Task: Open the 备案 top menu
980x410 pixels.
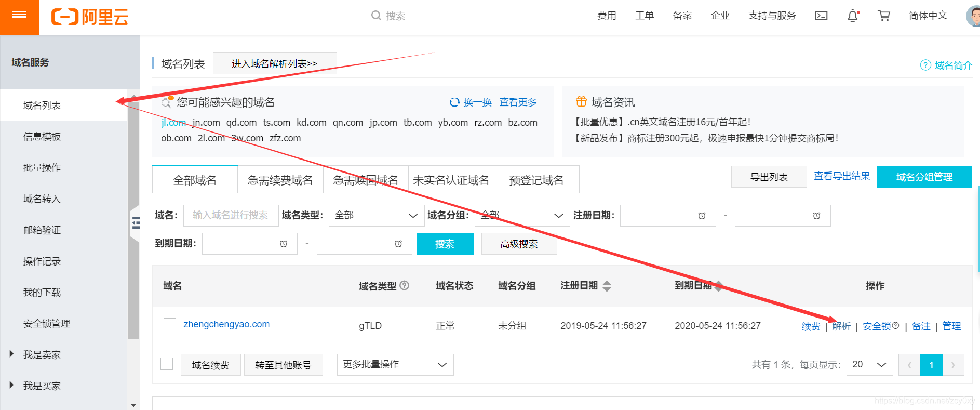Action: pos(682,16)
